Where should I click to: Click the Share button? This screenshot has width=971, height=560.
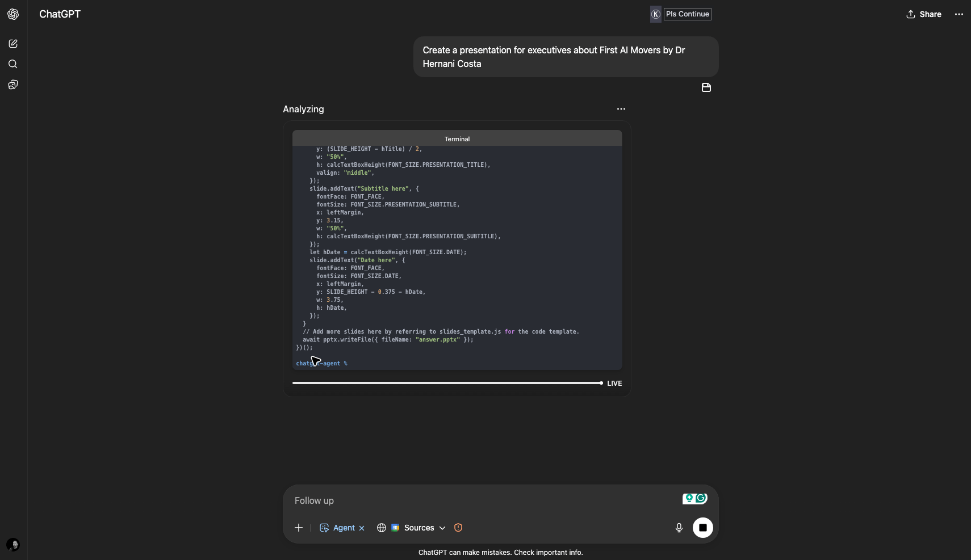click(x=924, y=14)
